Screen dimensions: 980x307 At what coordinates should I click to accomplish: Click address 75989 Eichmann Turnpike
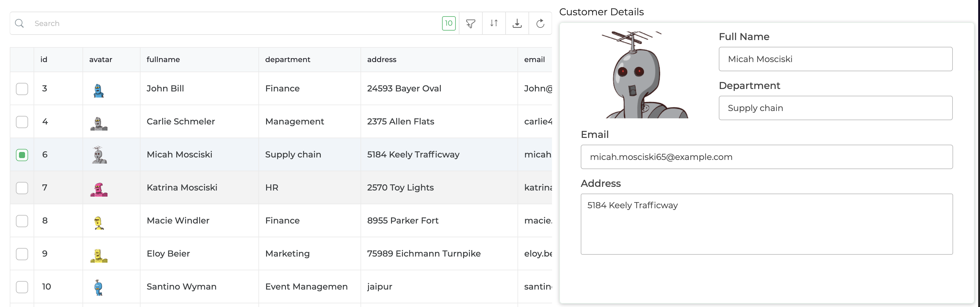[424, 254]
